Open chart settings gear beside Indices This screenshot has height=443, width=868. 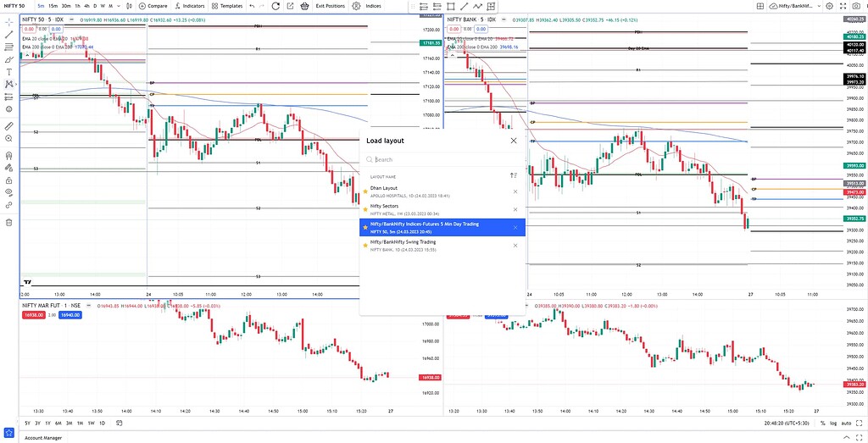tap(356, 6)
